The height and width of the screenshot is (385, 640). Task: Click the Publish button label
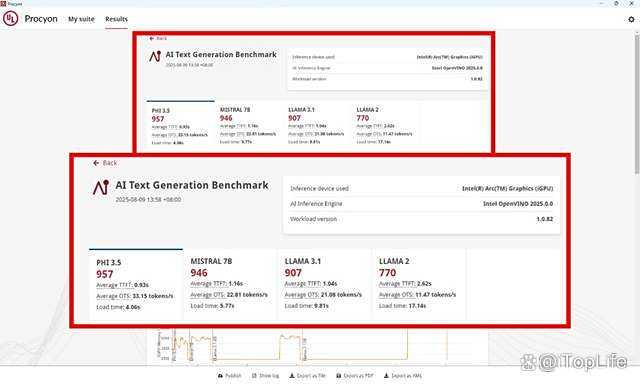[233, 376]
